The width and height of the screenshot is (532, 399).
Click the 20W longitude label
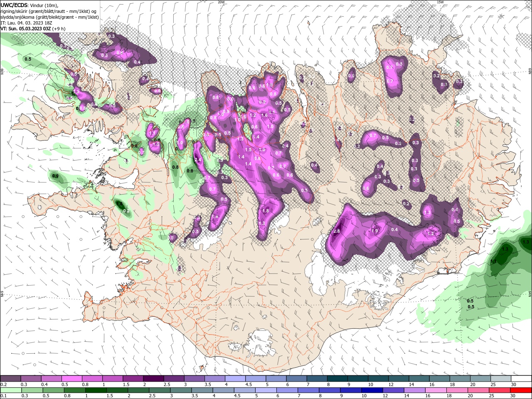point(221,2)
